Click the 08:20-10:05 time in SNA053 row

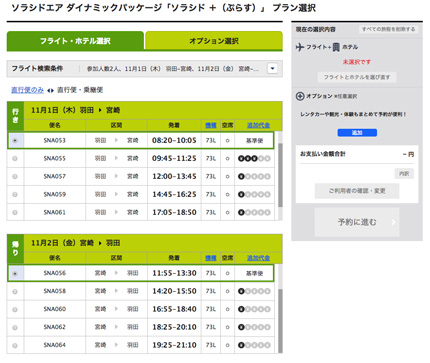tap(174, 141)
